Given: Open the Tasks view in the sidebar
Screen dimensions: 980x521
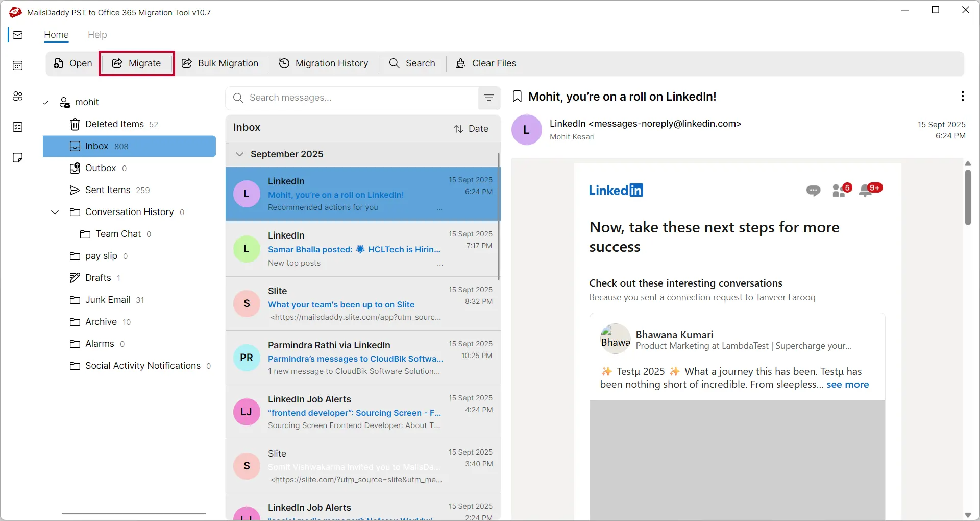Looking at the screenshot, I should [x=18, y=127].
